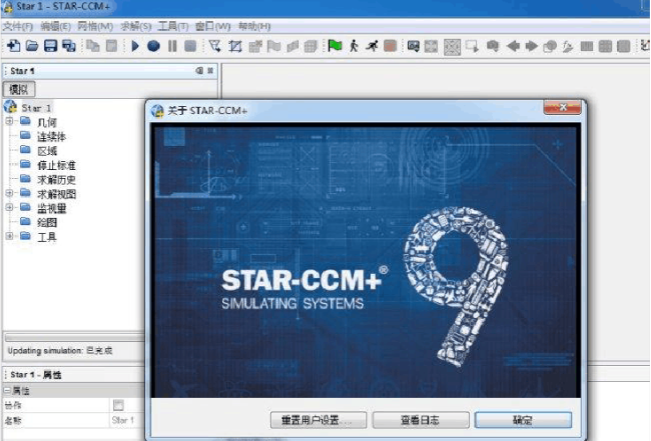
Task: Create a new simulation from toolbar
Action: [x=13, y=45]
